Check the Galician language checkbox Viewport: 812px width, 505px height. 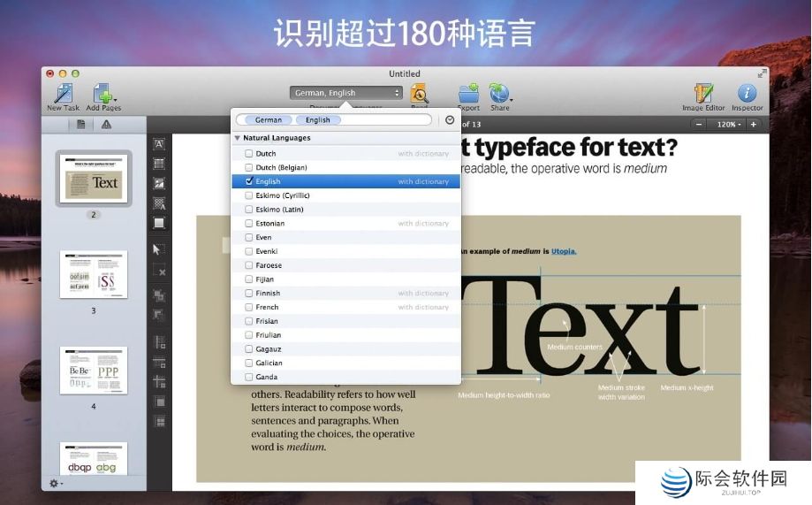[x=248, y=363]
